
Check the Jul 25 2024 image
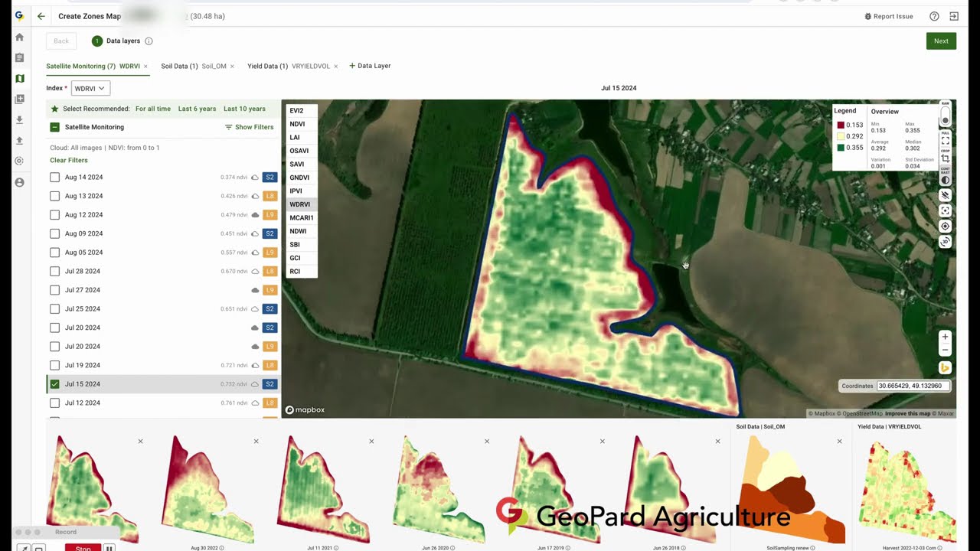[x=54, y=308]
